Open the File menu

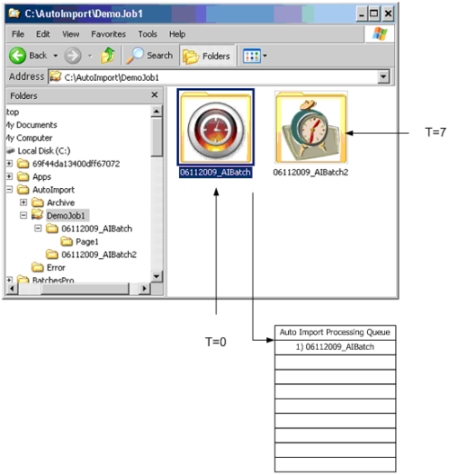(18, 34)
